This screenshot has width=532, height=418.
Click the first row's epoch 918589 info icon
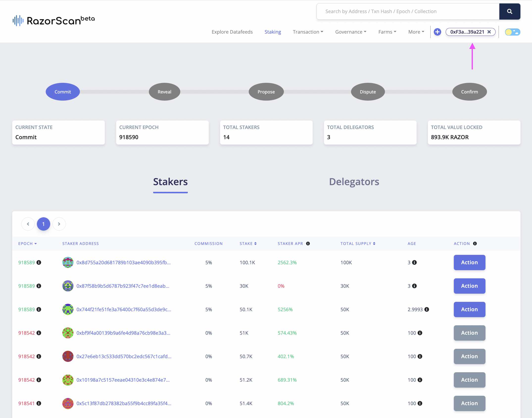point(39,263)
